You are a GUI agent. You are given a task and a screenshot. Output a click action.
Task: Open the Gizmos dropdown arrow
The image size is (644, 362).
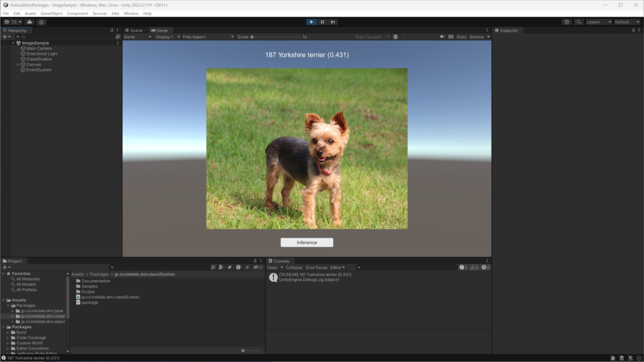[x=488, y=37]
